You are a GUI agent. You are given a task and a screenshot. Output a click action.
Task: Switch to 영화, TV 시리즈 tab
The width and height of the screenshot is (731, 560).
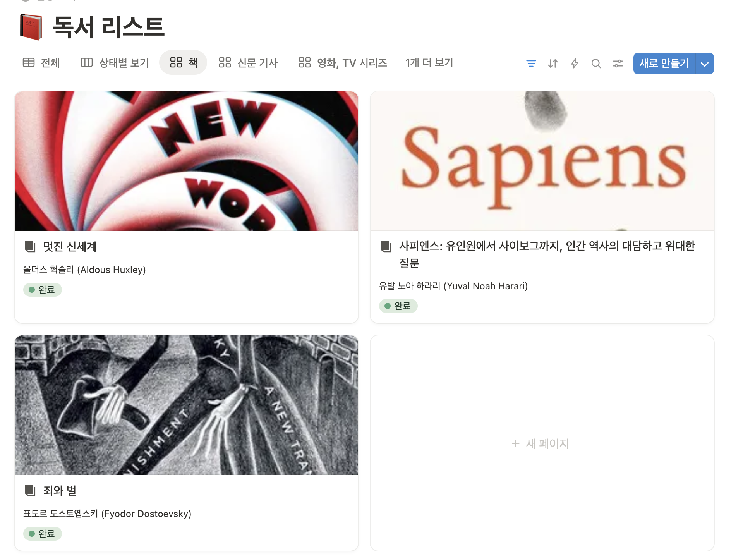[x=343, y=63]
